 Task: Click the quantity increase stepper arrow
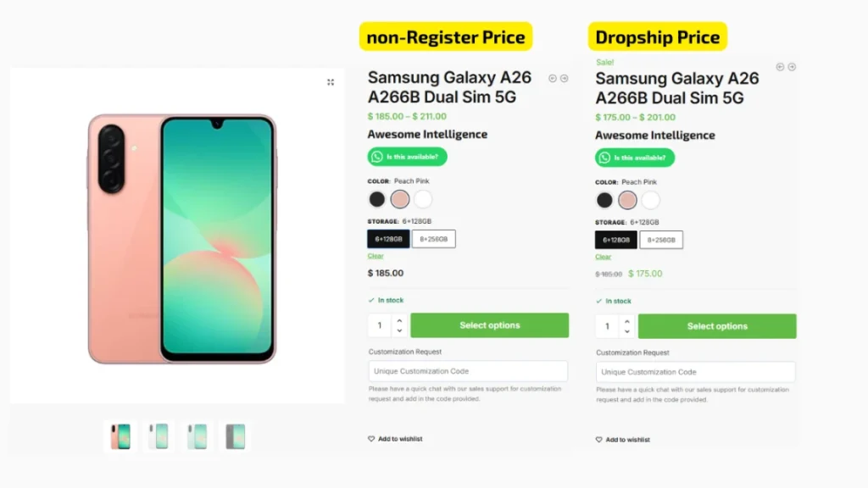pyautogui.click(x=398, y=320)
